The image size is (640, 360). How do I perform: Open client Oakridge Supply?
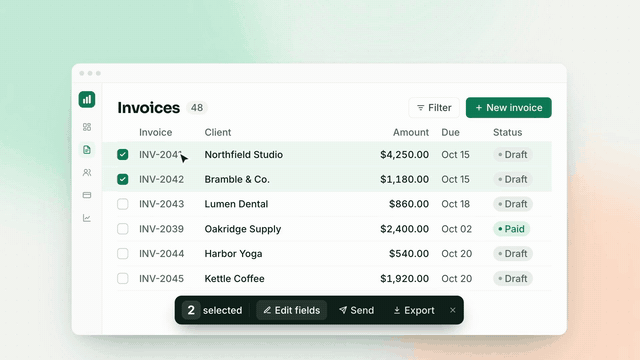tap(243, 229)
